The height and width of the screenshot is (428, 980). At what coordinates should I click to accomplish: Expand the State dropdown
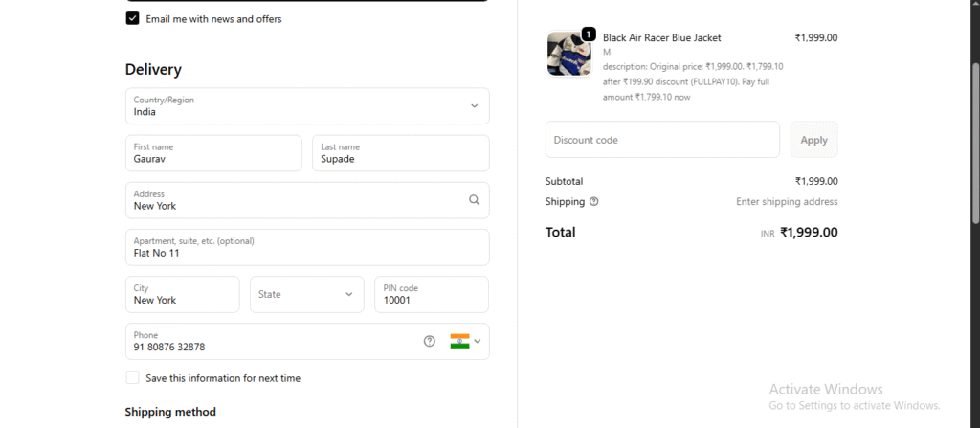pyautogui.click(x=306, y=295)
